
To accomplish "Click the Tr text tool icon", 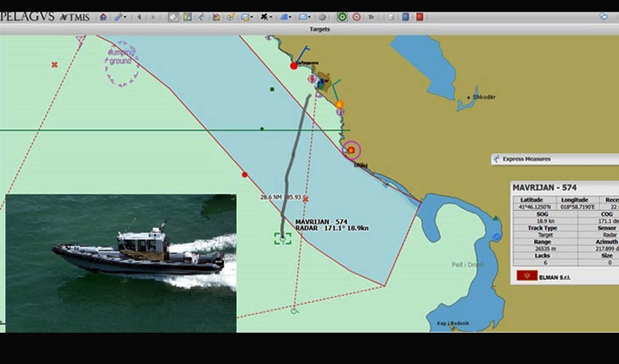I will click(x=371, y=17).
